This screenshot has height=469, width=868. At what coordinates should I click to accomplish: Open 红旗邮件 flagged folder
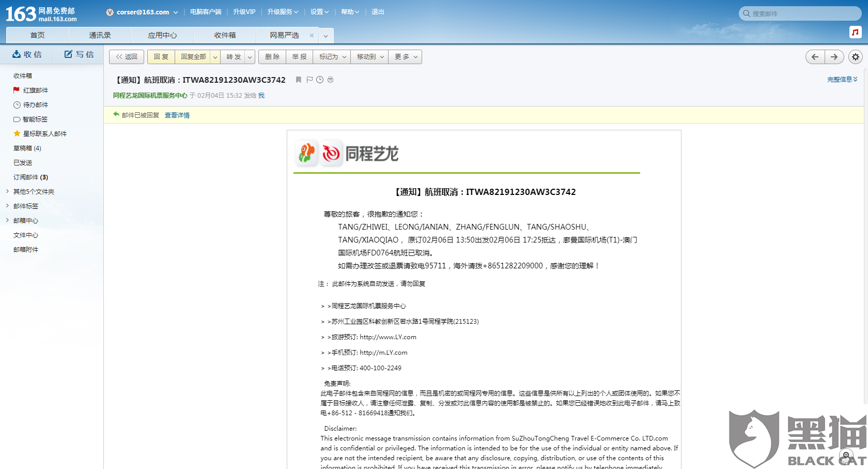(x=36, y=90)
